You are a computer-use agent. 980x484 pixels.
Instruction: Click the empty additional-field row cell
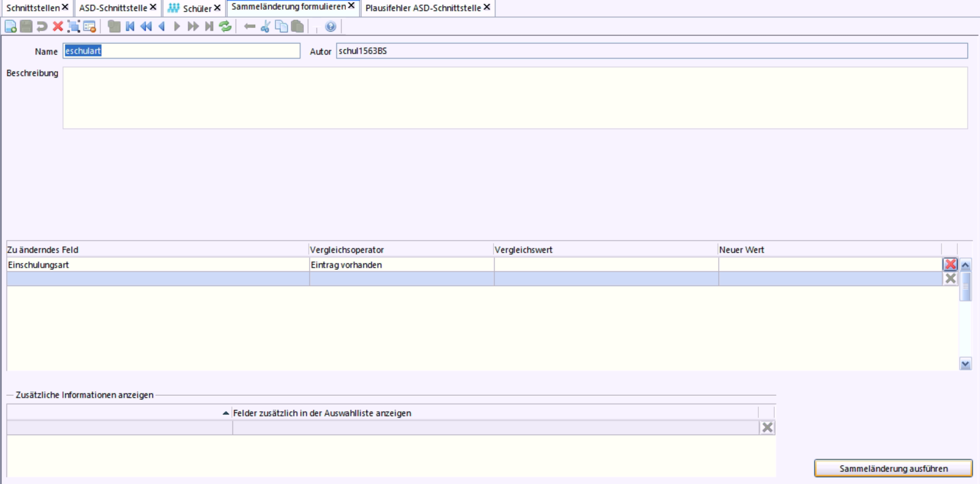tap(496, 428)
